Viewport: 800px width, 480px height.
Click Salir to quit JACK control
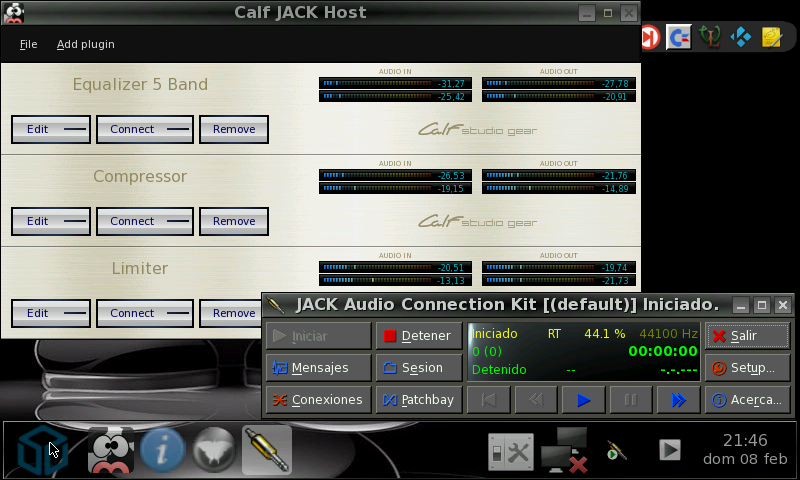coord(747,336)
